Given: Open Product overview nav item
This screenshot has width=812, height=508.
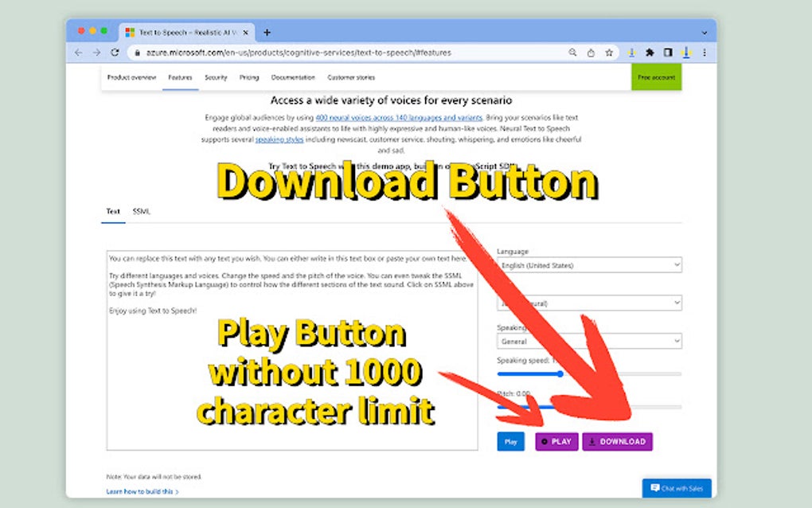Looking at the screenshot, I should (131, 77).
